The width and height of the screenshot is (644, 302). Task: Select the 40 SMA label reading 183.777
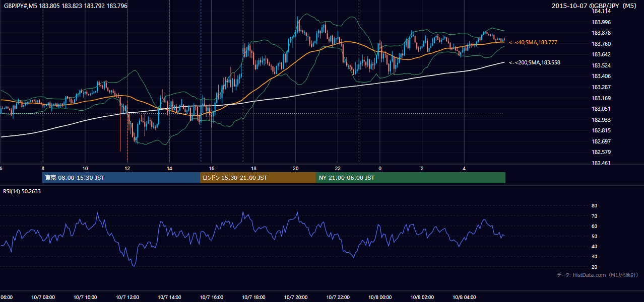533,43
